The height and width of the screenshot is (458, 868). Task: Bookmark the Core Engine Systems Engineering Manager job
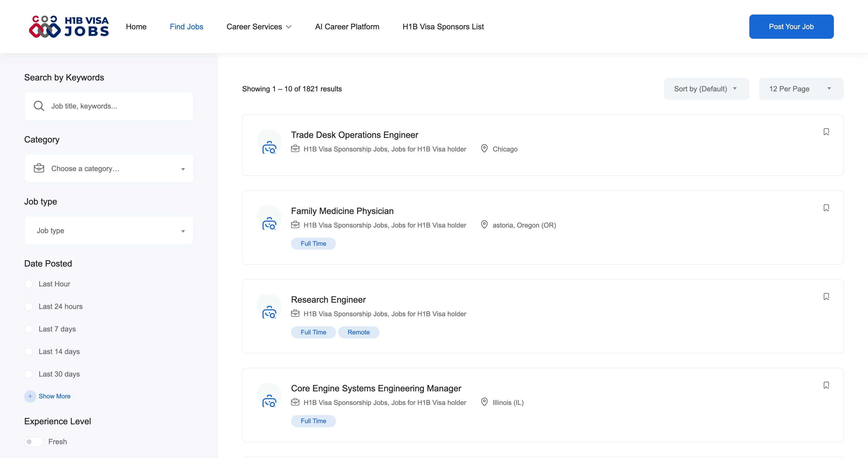click(x=826, y=385)
